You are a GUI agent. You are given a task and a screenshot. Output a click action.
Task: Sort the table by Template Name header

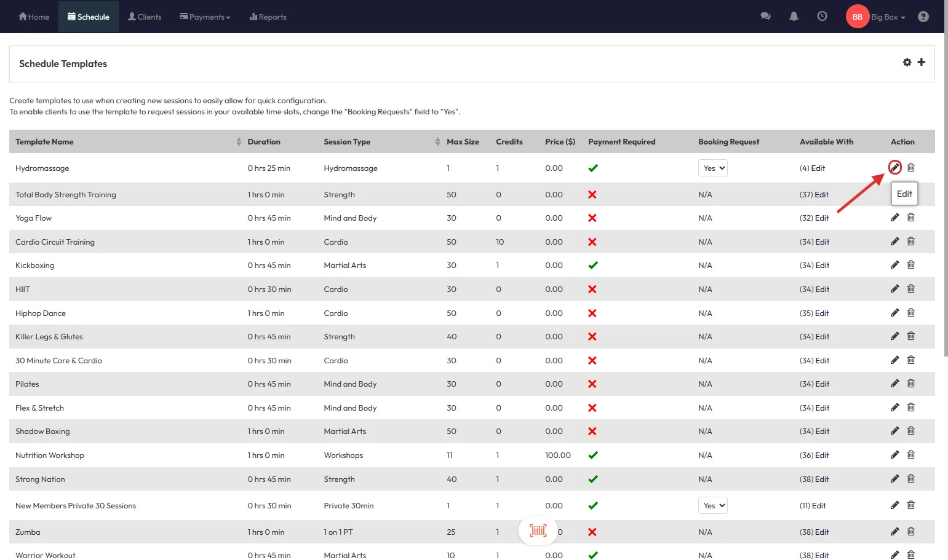coord(44,142)
